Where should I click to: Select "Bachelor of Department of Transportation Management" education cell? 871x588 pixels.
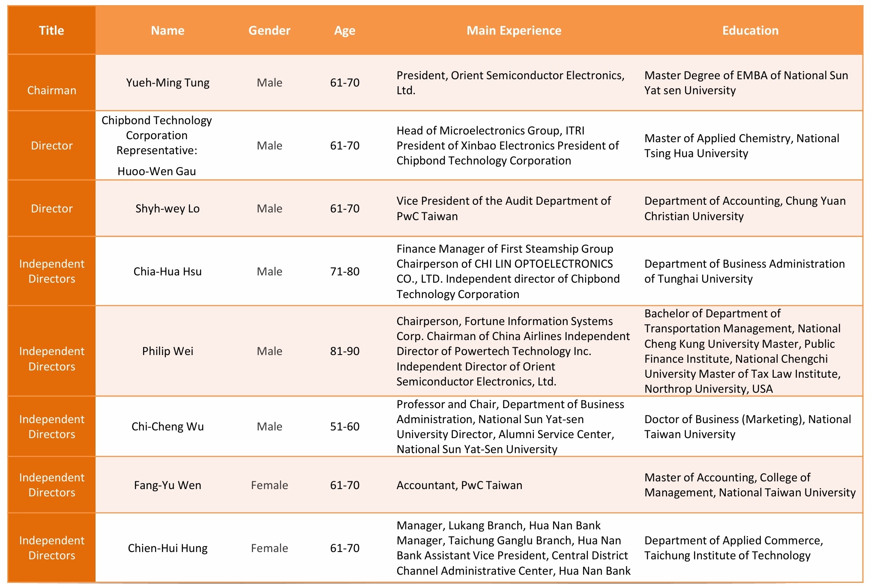coord(742,351)
